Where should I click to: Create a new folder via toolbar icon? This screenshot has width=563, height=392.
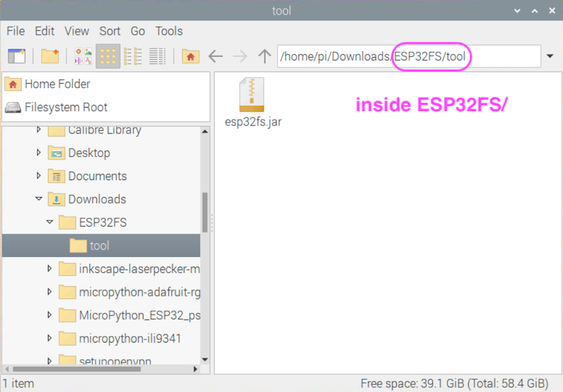coord(50,56)
